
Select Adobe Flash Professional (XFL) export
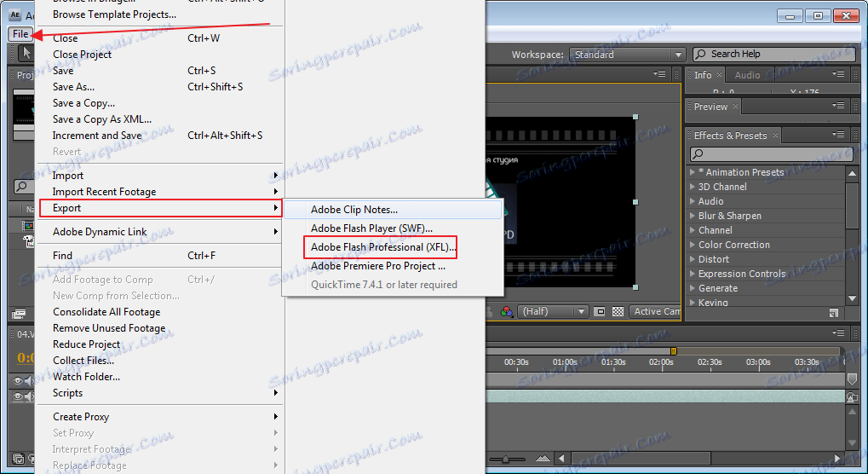(382, 247)
